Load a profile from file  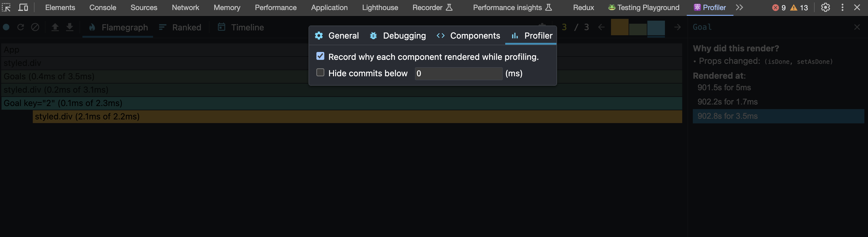coord(55,27)
